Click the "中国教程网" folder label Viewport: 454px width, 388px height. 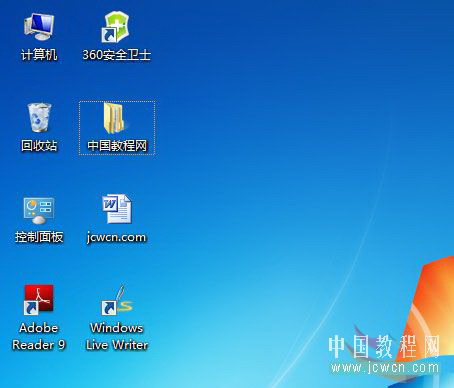117,146
